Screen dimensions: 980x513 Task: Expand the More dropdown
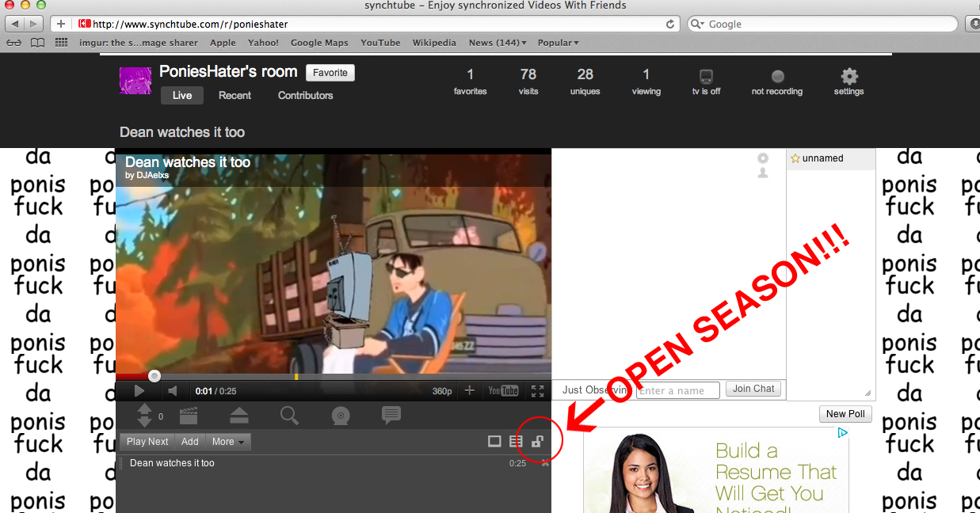pyautogui.click(x=229, y=442)
